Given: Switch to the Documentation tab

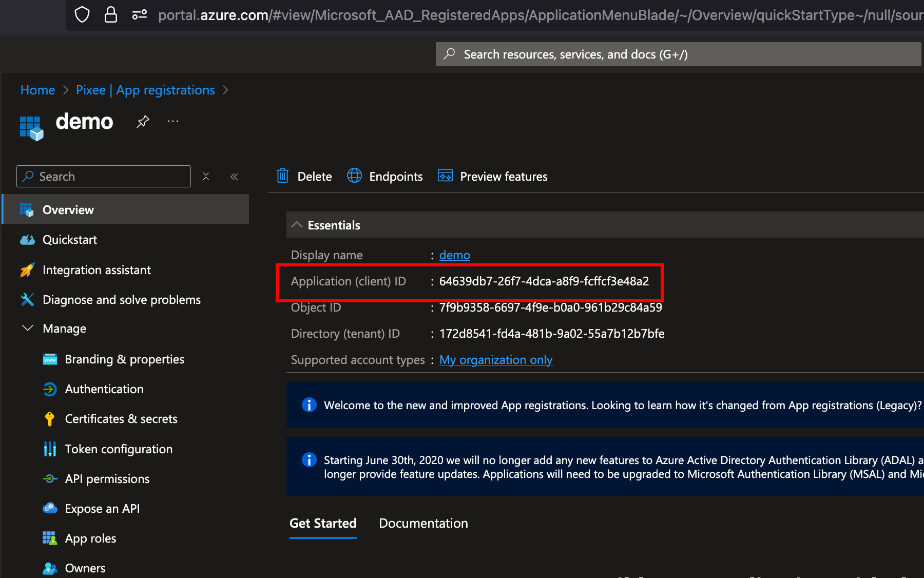Looking at the screenshot, I should pyautogui.click(x=423, y=523).
